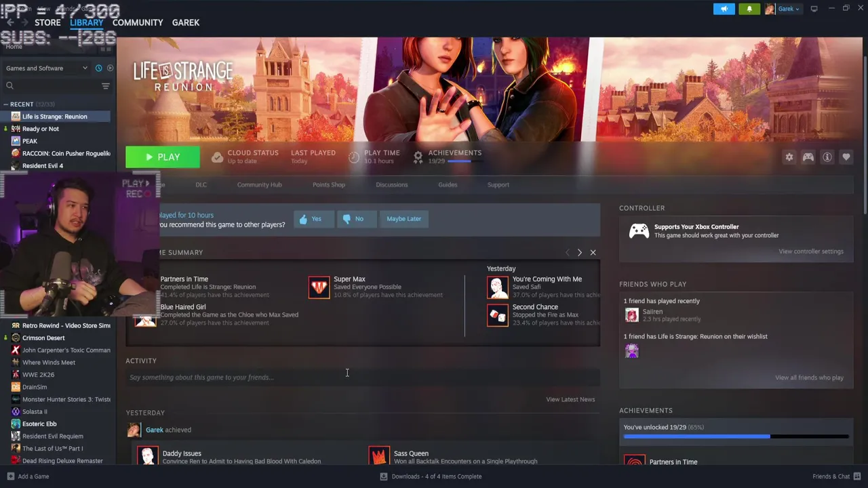Open the Discussions tab
This screenshot has height=488, width=868.
[392, 184]
